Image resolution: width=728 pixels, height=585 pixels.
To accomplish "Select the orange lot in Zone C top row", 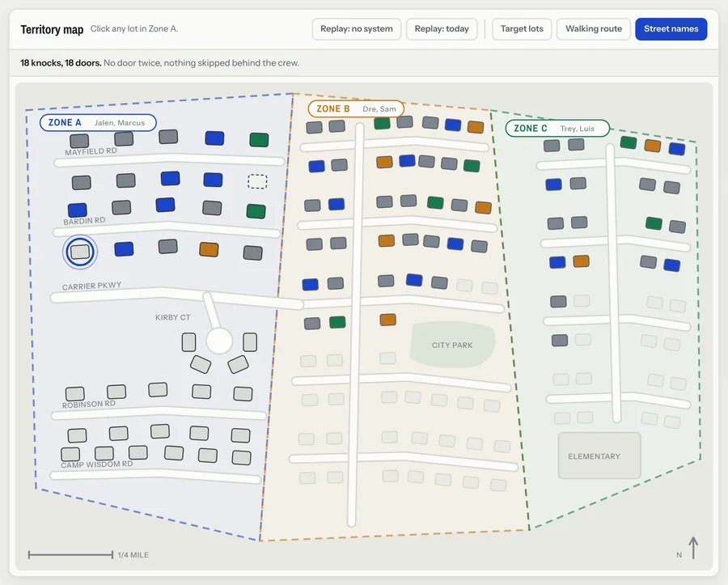I will click(652, 146).
